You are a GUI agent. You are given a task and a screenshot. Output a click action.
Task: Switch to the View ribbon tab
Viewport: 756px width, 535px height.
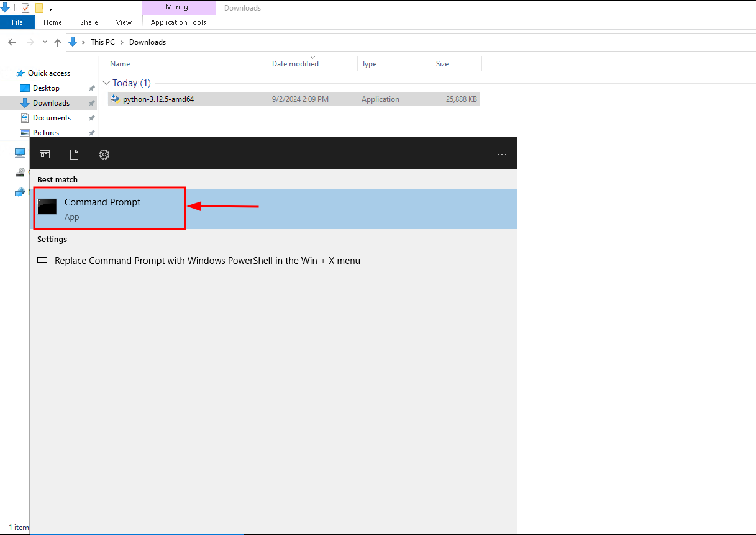[x=124, y=22]
